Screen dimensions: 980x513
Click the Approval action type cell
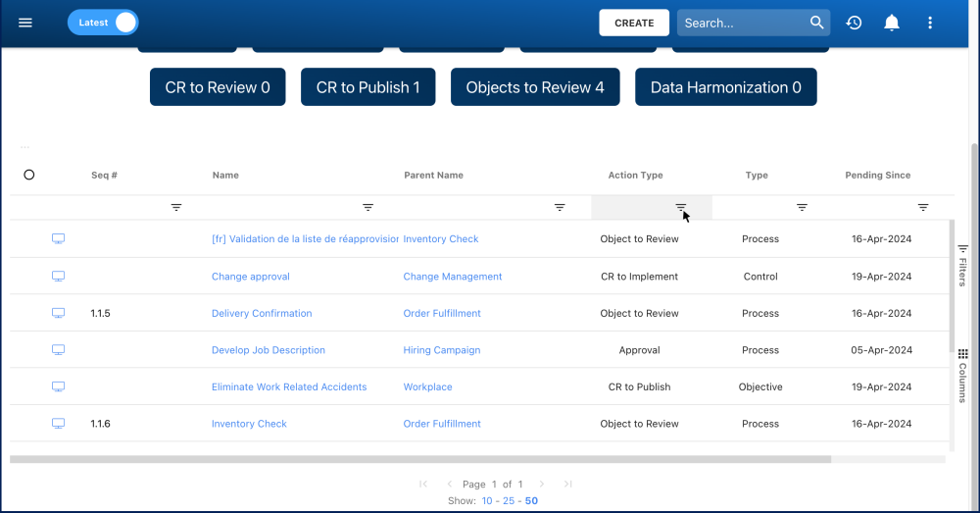coord(639,350)
